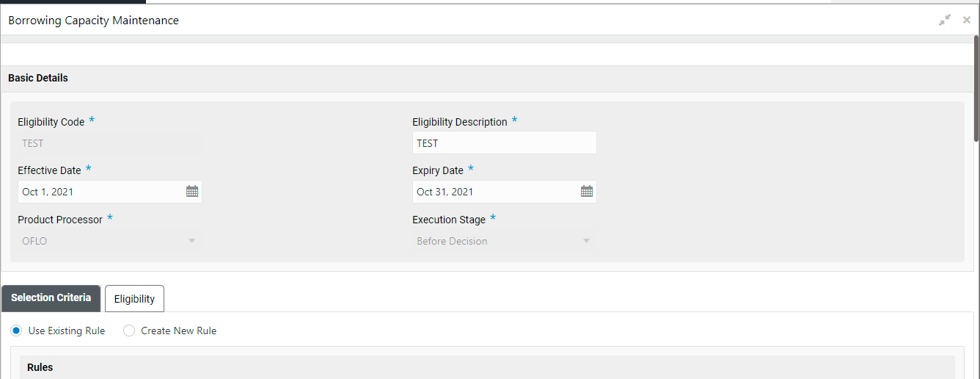Click the Expiry Date input field
This screenshot has width=980, height=379.
point(494,192)
